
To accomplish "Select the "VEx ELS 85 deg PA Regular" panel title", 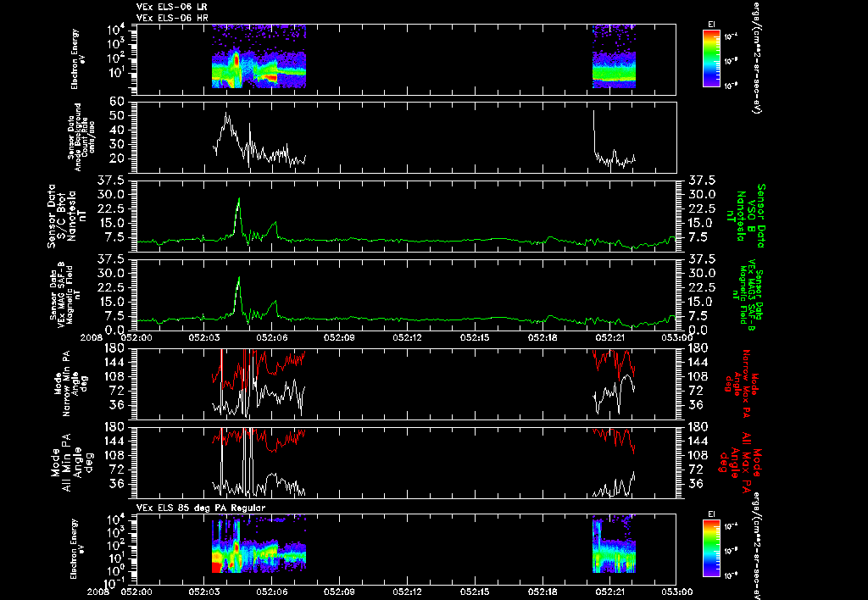I will pyautogui.click(x=201, y=508).
